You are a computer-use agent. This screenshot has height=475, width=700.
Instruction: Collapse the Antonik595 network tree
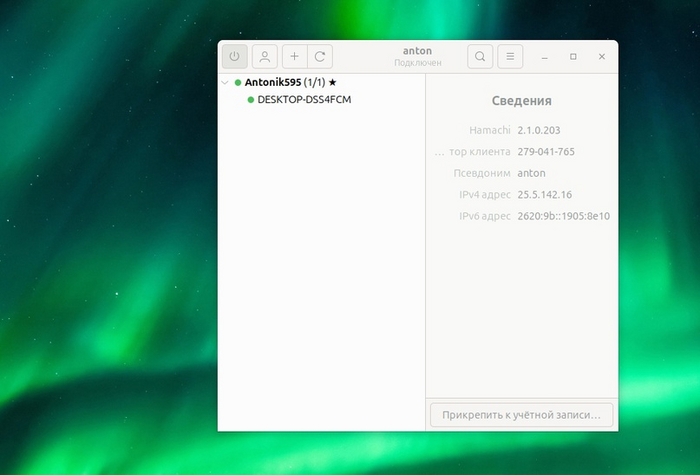tap(225, 83)
